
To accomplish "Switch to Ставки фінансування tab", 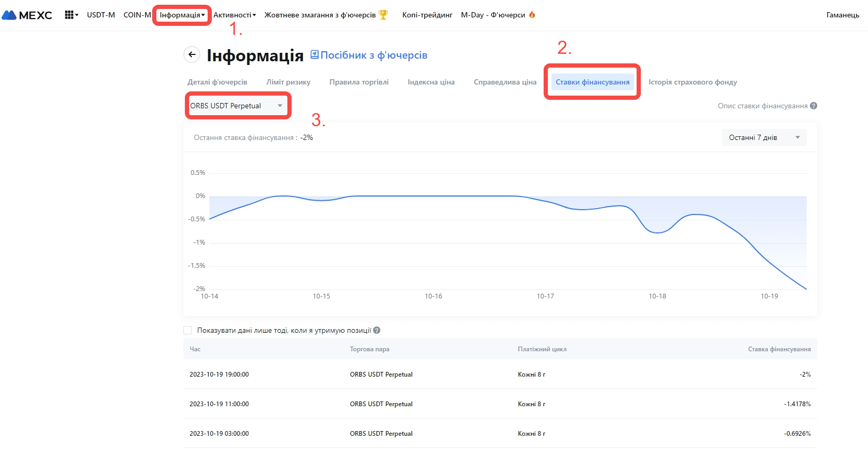I will (x=592, y=82).
